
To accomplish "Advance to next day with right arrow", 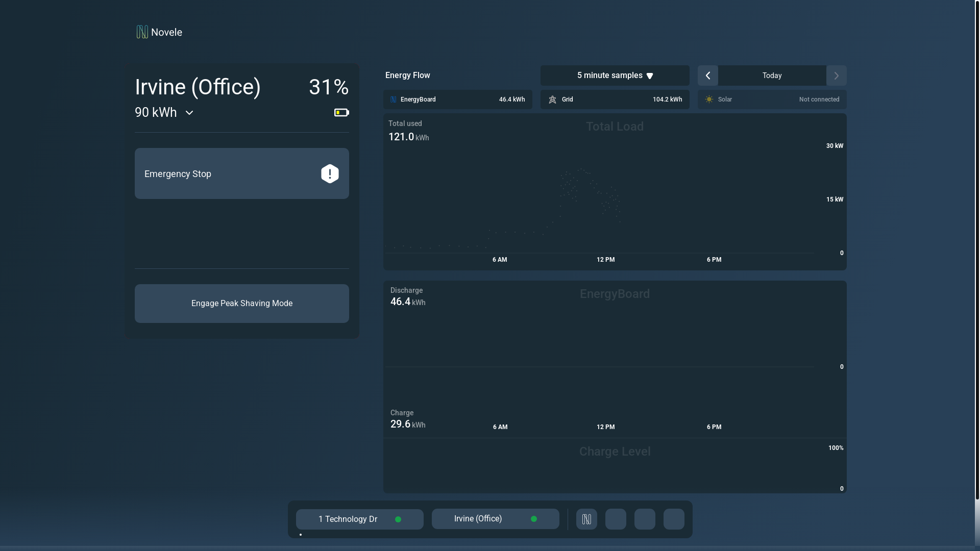I will tap(836, 76).
